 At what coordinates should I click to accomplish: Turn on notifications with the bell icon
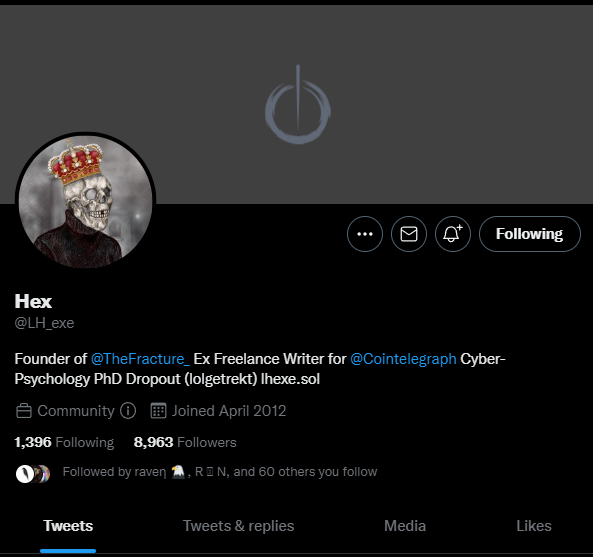tap(453, 234)
